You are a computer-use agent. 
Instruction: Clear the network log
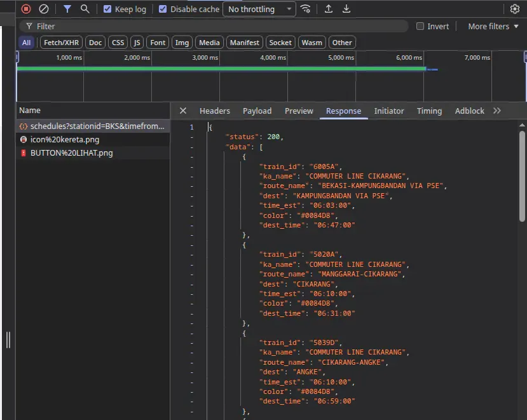point(44,9)
